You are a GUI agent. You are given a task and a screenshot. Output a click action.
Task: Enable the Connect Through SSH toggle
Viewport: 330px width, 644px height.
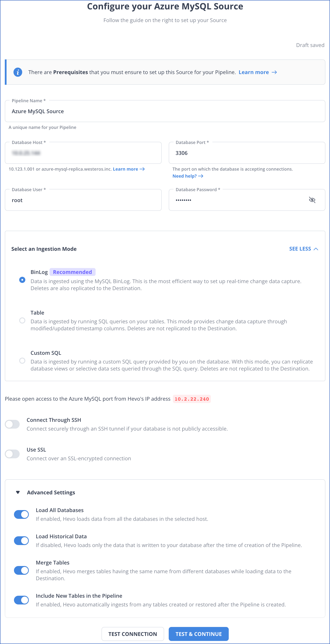[x=12, y=424]
